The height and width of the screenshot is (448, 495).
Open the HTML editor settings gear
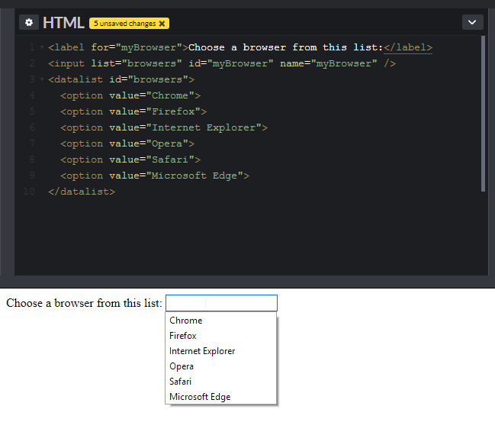pyautogui.click(x=29, y=22)
